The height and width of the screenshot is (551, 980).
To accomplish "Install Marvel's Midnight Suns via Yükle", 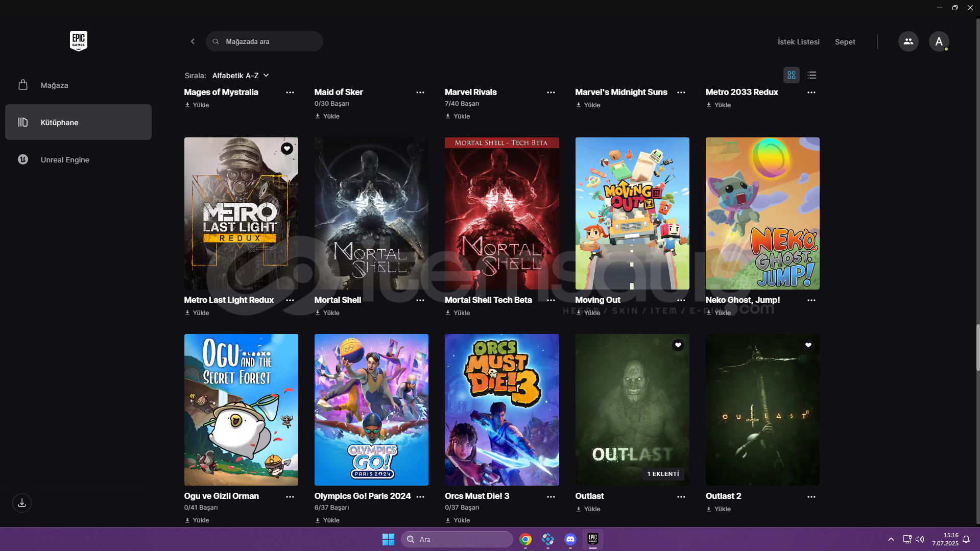I will pos(588,105).
